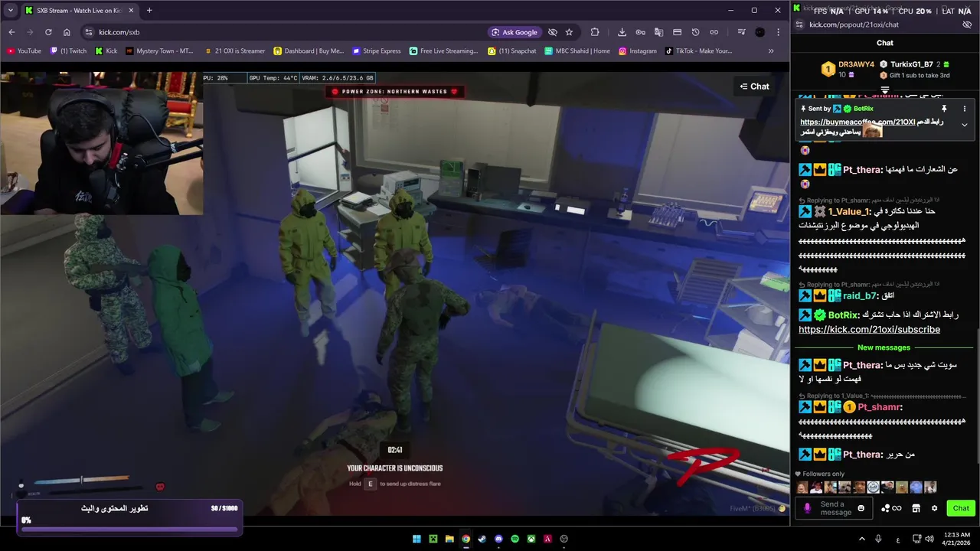
Task: Click the TurkixG1_B7 leaderboard name
Action: pyautogui.click(x=911, y=64)
